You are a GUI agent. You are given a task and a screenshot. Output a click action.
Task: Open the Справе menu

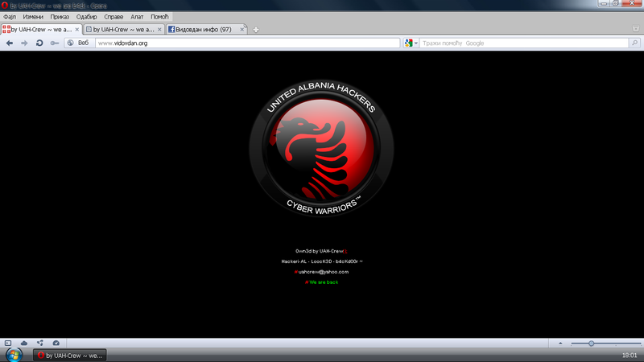114,17
